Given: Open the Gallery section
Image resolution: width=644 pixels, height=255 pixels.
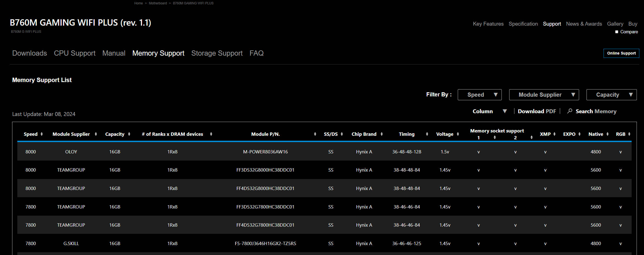Looking at the screenshot, I should click(x=615, y=24).
